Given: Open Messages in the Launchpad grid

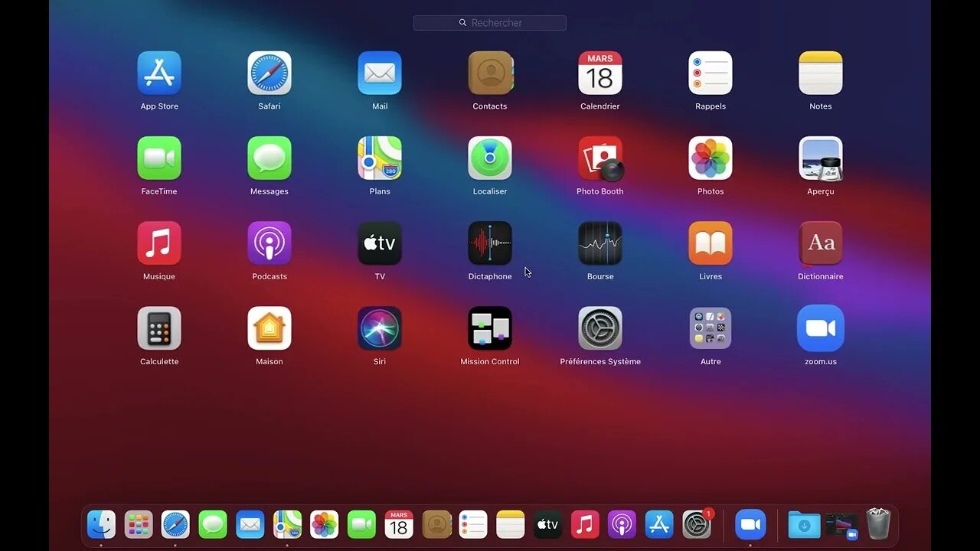Looking at the screenshot, I should pos(269,158).
